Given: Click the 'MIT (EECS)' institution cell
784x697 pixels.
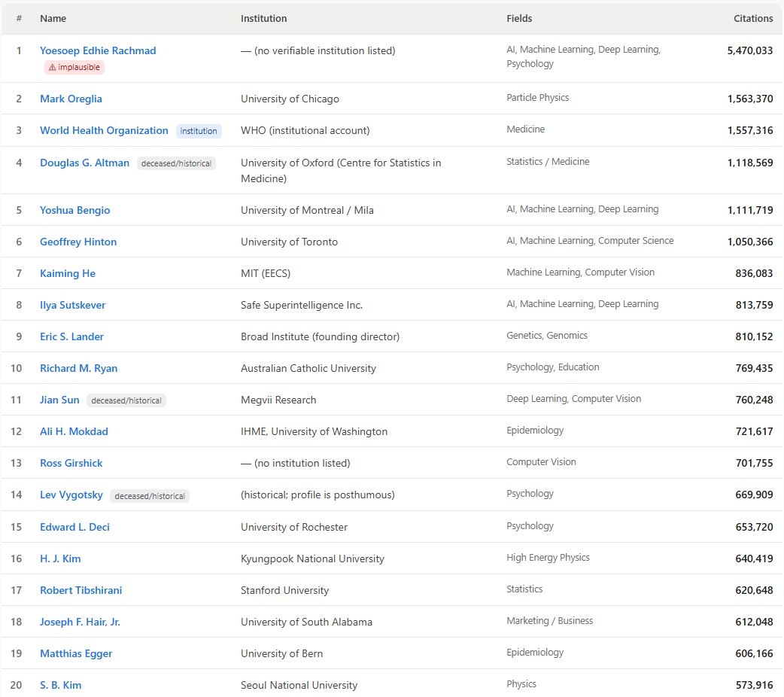Looking at the screenshot, I should tap(266, 273).
